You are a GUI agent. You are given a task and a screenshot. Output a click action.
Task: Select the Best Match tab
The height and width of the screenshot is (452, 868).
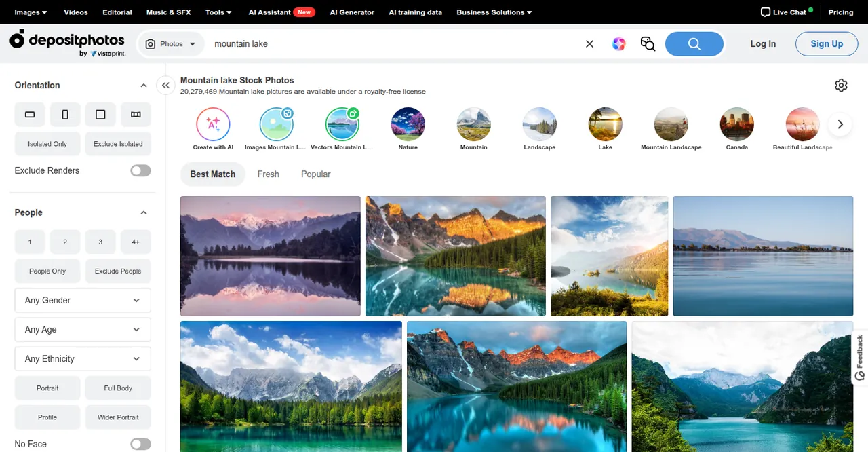pyautogui.click(x=213, y=174)
